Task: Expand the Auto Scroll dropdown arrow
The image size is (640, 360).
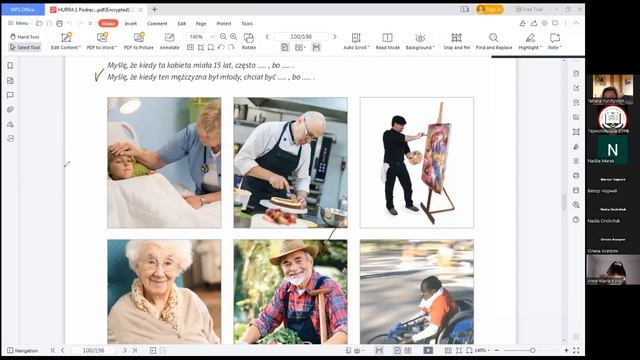Action: pyautogui.click(x=369, y=48)
